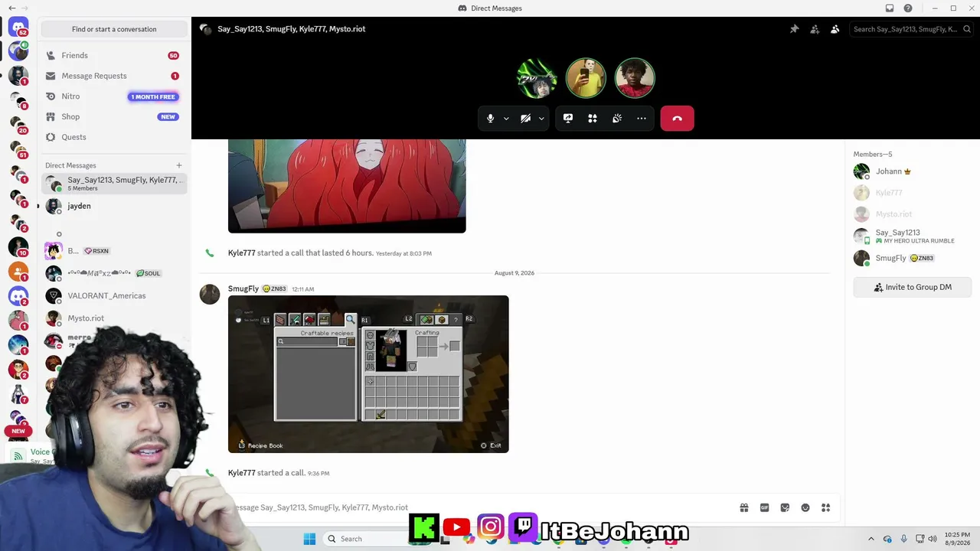Open the red-haired anime image attachment
The width and height of the screenshot is (980, 551).
[347, 186]
